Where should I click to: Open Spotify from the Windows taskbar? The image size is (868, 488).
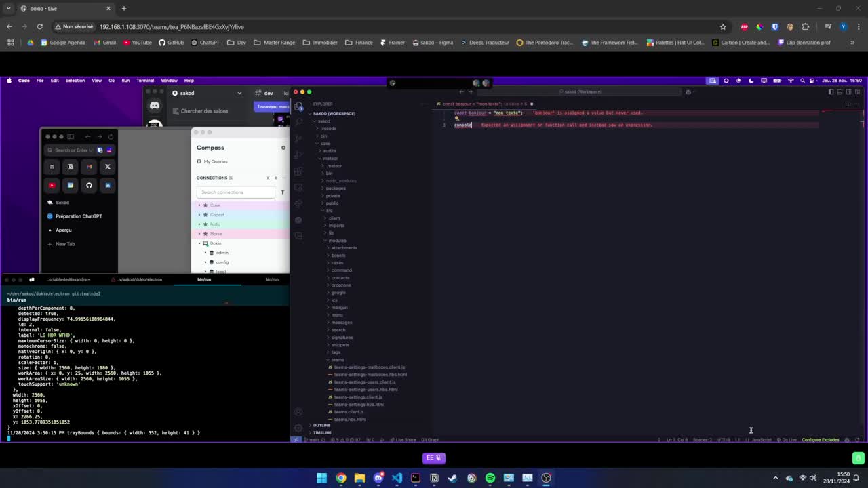tap(490, 478)
